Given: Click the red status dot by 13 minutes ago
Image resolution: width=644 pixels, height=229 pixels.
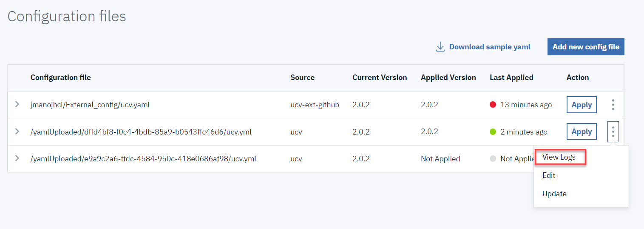Looking at the screenshot, I should pos(493,105).
